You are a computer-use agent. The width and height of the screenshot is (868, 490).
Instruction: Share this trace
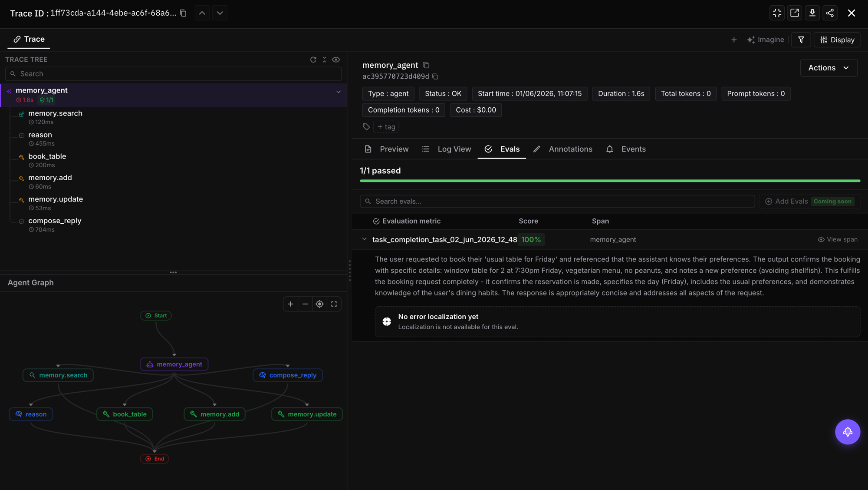coord(830,13)
